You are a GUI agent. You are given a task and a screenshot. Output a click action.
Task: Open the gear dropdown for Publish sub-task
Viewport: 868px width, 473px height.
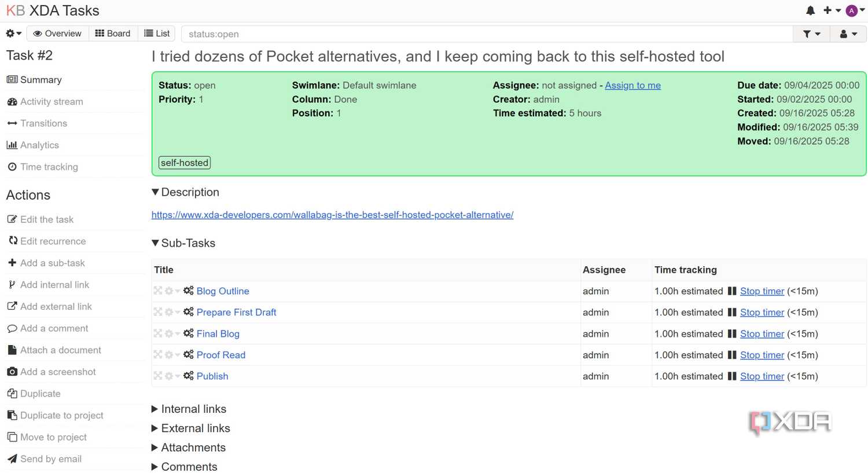pyautogui.click(x=172, y=376)
